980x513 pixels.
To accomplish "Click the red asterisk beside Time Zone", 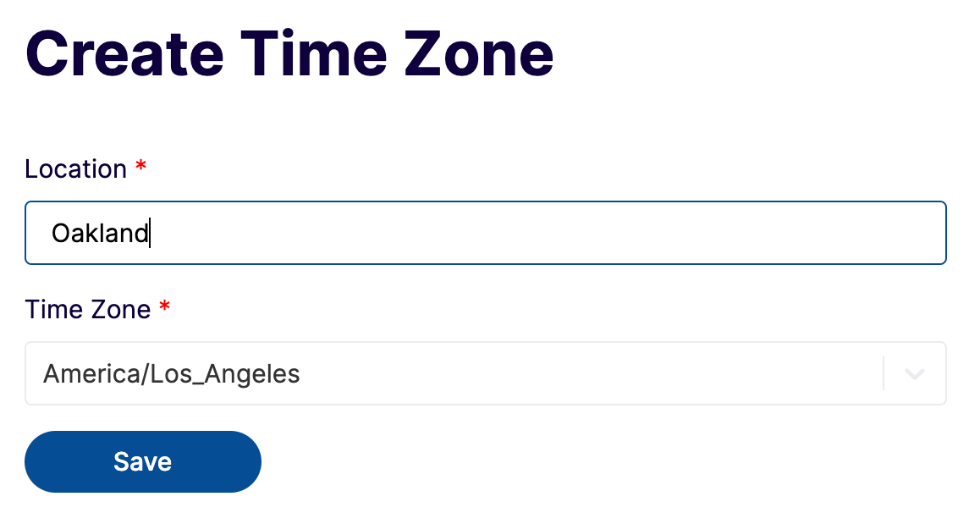I will click(x=164, y=308).
